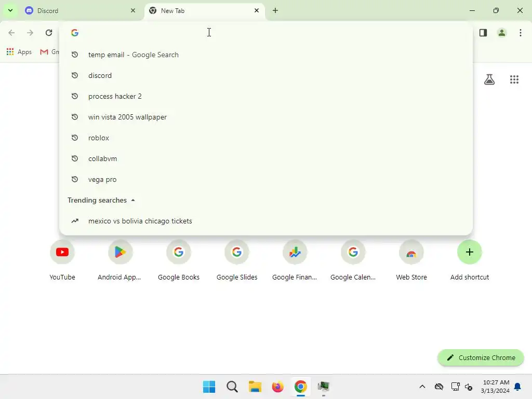Choose the 'roblox' search suggestion
This screenshot has width=532, height=399.
265,138
